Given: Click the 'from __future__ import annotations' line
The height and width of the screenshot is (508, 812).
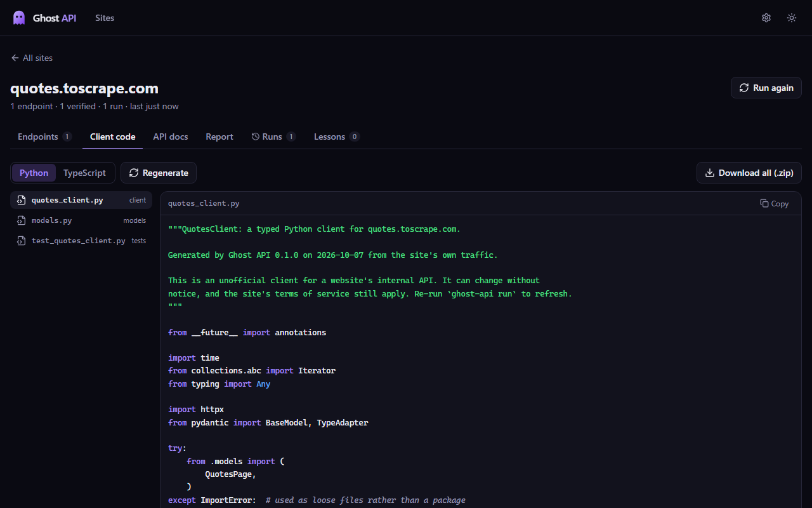Looking at the screenshot, I should (x=247, y=332).
